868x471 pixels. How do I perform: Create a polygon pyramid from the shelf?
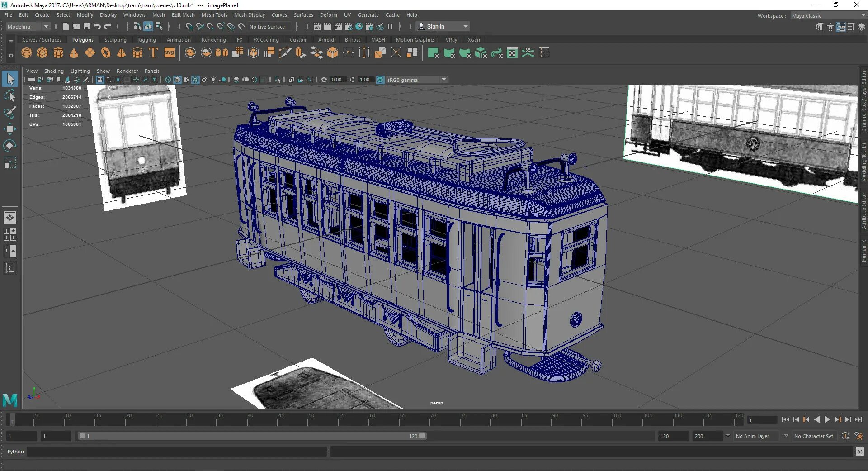(x=122, y=53)
